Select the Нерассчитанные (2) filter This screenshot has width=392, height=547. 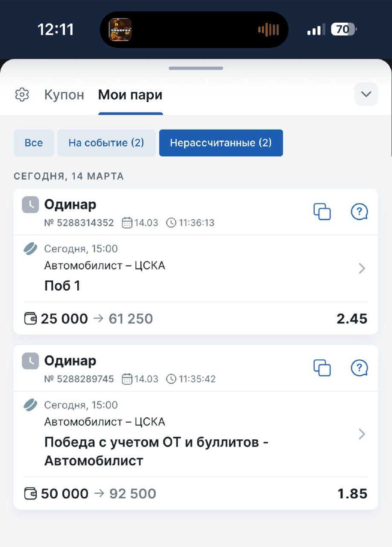tap(221, 143)
